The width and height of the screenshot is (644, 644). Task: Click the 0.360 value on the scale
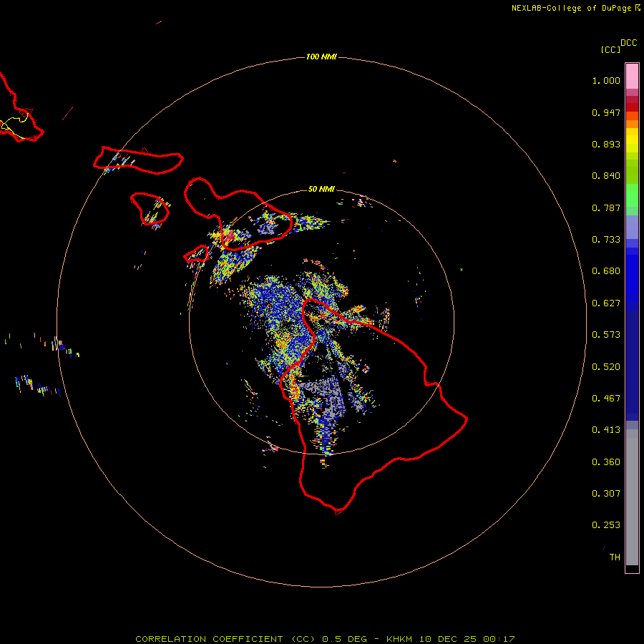tap(606, 462)
